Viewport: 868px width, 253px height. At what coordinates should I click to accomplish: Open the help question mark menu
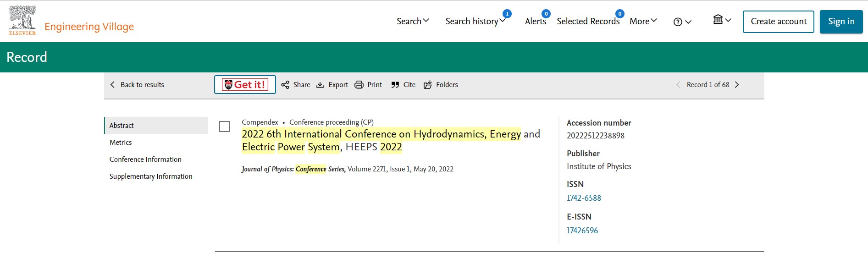[x=682, y=22]
